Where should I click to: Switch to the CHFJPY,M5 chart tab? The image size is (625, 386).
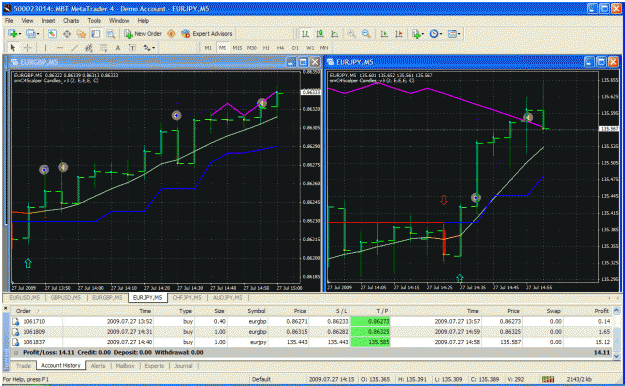pyautogui.click(x=187, y=298)
